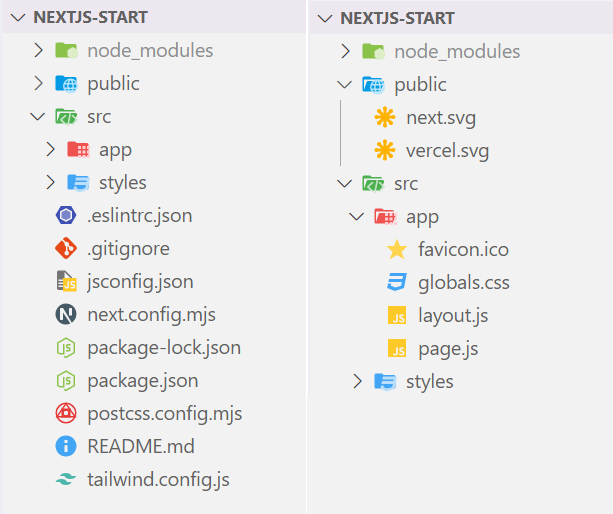This screenshot has width=613, height=514.
Task: Click the Node icon beside package.json
Action: [66, 380]
